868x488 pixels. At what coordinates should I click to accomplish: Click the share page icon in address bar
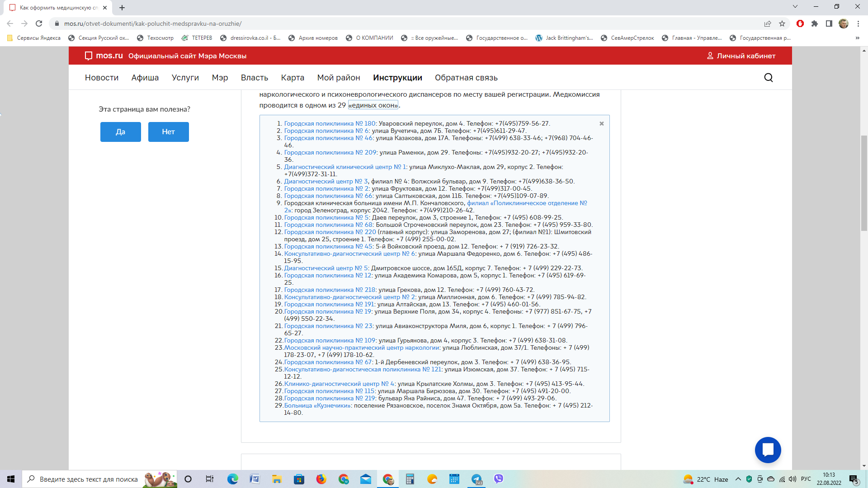[767, 23]
